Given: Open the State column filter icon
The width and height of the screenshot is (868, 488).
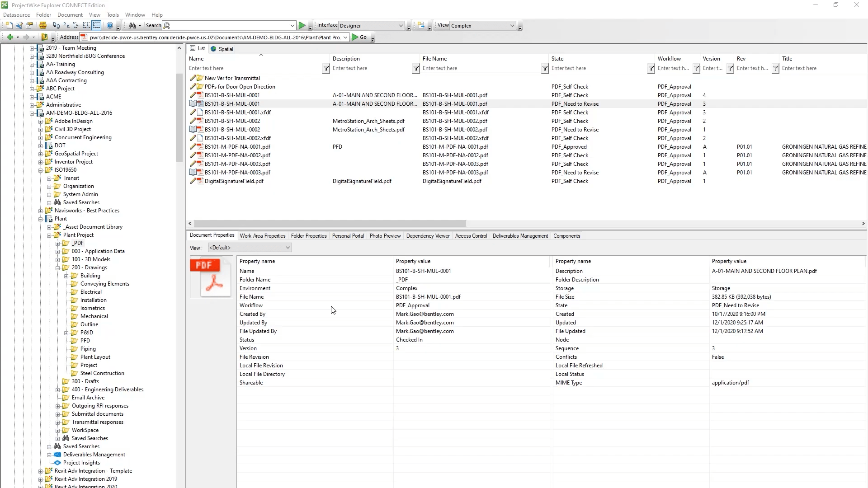Looking at the screenshot, I should tap(651, 68).
